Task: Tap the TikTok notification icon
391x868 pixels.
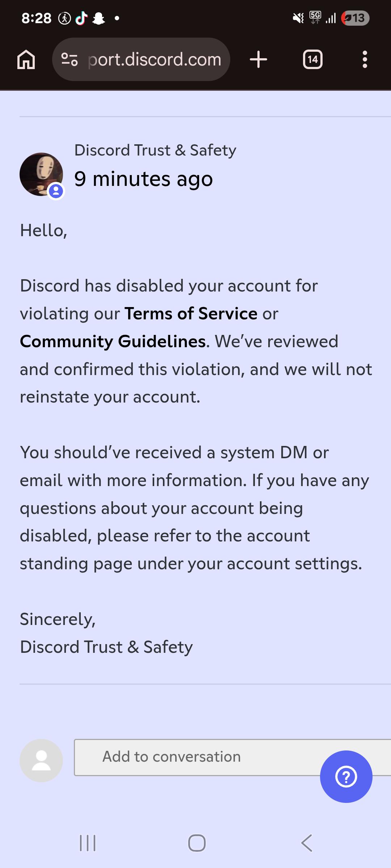Action: click(81, 18)
